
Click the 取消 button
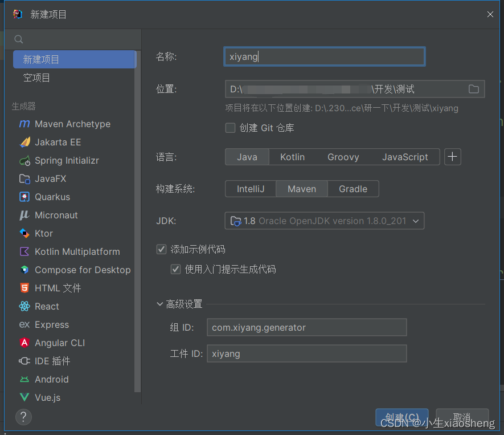pos(462,417)
